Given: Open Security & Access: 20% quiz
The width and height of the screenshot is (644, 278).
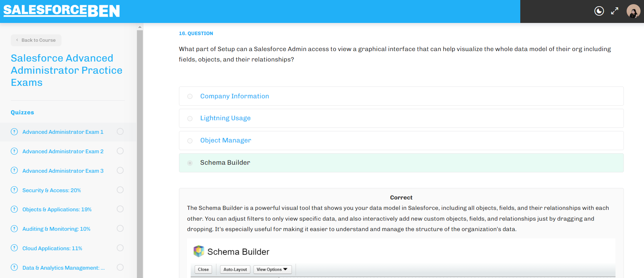Looking at the screenshot, I should (x=52, y=190).
